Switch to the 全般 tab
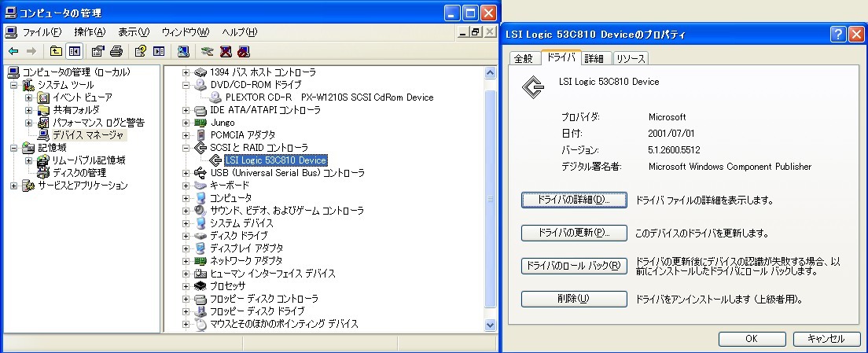Viewport: 868px width, 353px height. 524,58
